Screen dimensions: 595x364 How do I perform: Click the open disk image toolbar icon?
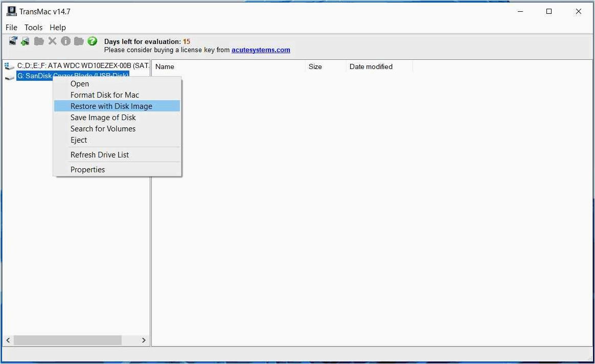tap(13, 41)
